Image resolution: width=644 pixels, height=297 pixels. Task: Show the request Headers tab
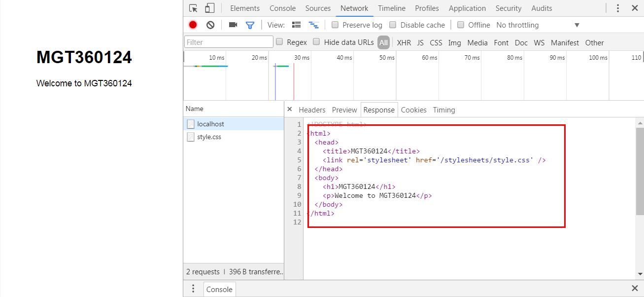point(312,110)
